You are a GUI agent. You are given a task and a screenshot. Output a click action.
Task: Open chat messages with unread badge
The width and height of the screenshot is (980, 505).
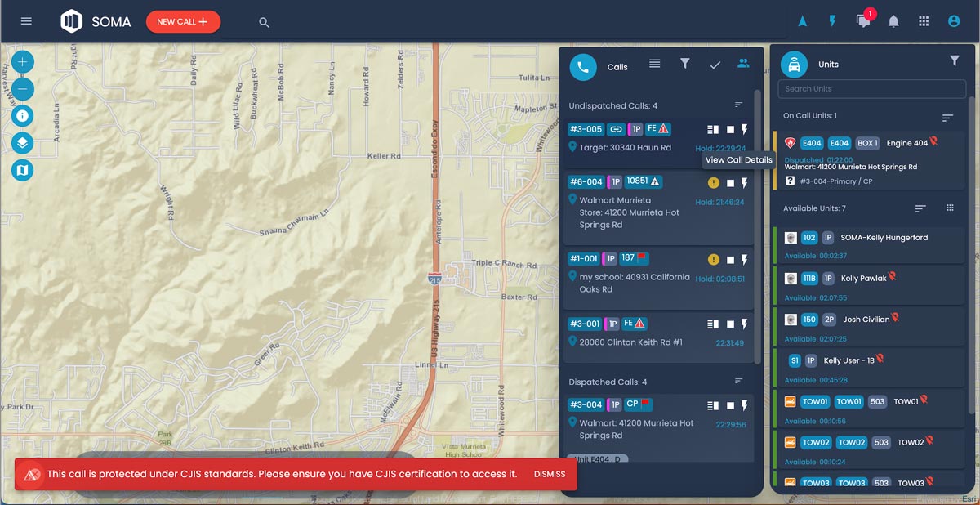click(x=864, y=20)
